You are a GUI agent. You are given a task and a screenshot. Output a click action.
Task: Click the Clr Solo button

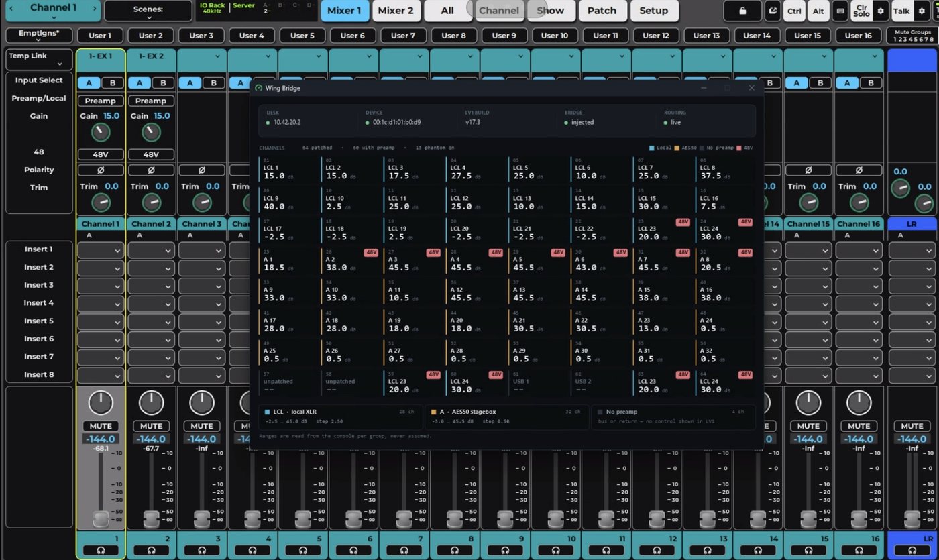[861, 11]
